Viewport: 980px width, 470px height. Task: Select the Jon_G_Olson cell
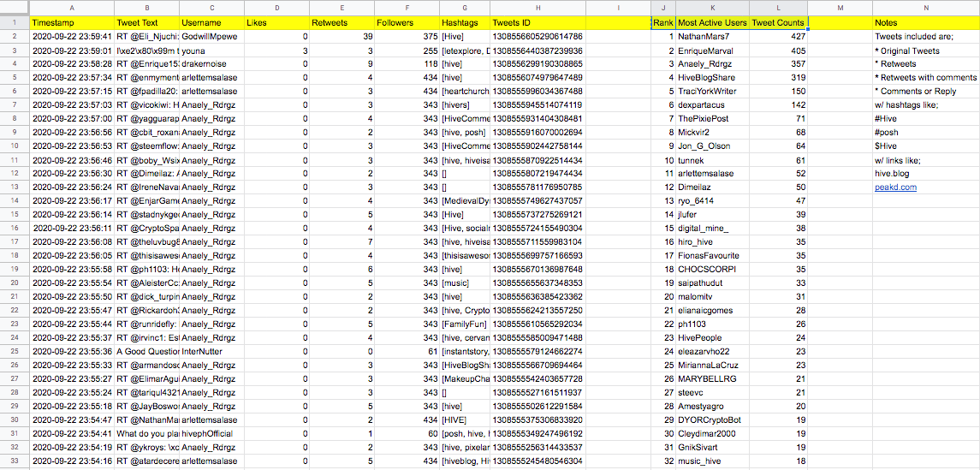712,146
